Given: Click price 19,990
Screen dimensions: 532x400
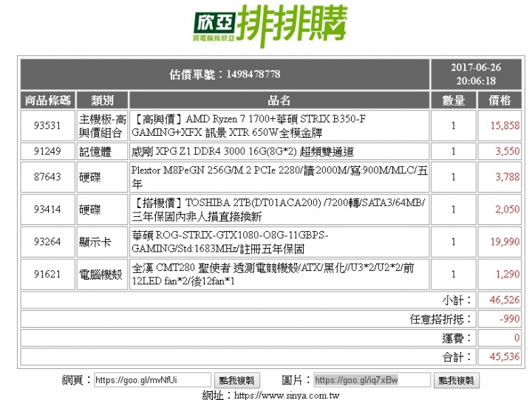Looking at the screenshot, I should (505, 241).
